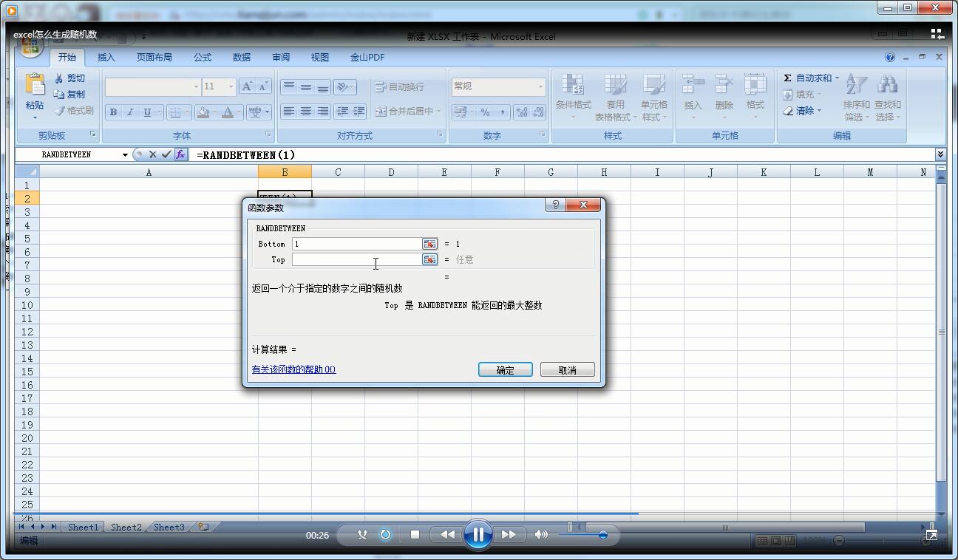Viewport: 958px width, 560px height.
Task: Click the Paste (粘贴) icon
Action: click(x=35, y=85)
